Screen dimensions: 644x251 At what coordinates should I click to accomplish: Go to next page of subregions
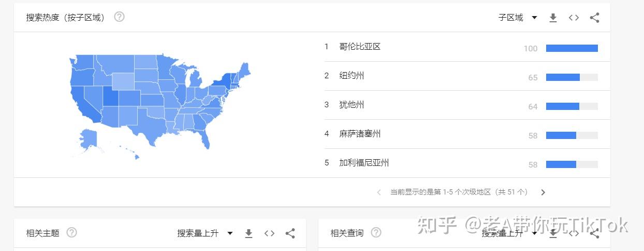point(543,192)
